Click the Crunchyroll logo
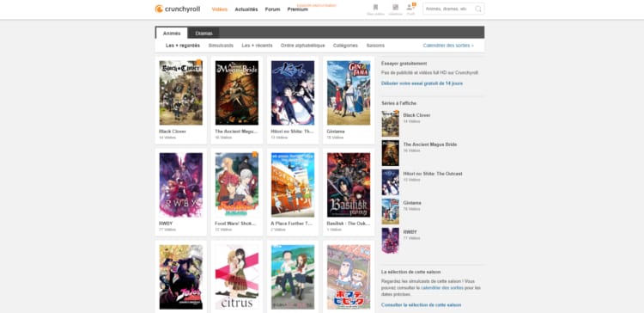 pos(178,9)
